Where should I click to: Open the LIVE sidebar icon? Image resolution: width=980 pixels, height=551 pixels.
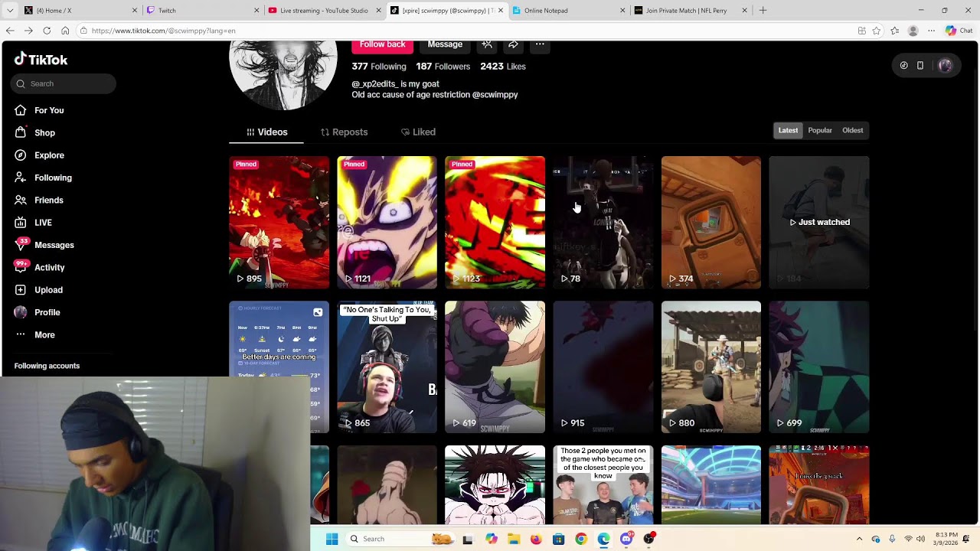[x=21, y=223]
